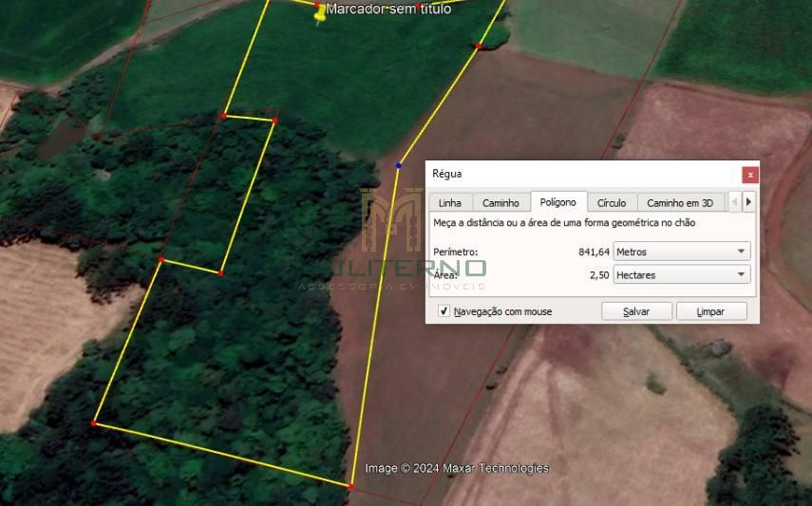Open the Hectares area unit dropdown
The height and width of the screenshot is (506, 812).
click(681, 275)
